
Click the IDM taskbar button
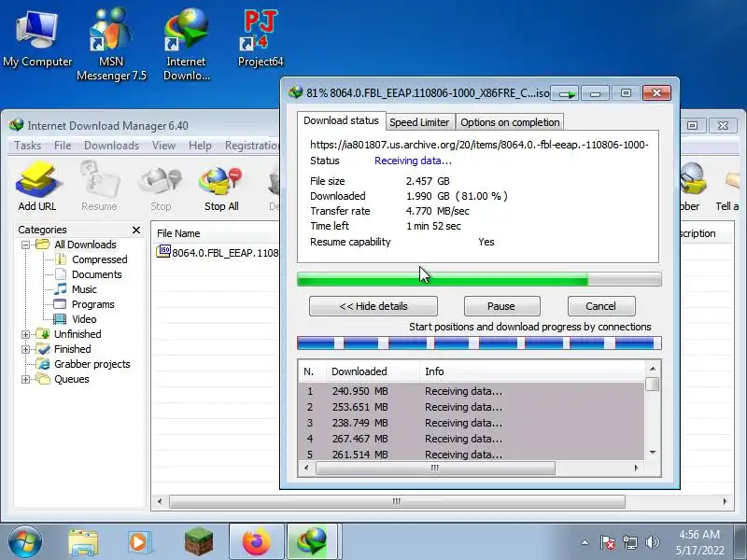point(313,542)
